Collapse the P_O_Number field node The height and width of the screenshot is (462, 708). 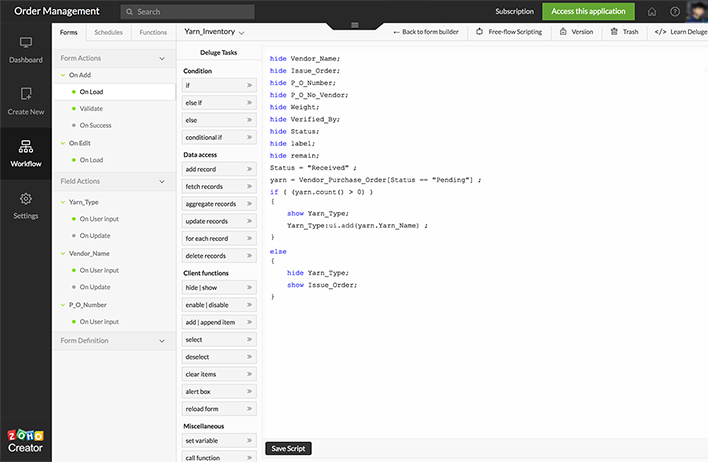pyautogui.click(x=63, y=305)
